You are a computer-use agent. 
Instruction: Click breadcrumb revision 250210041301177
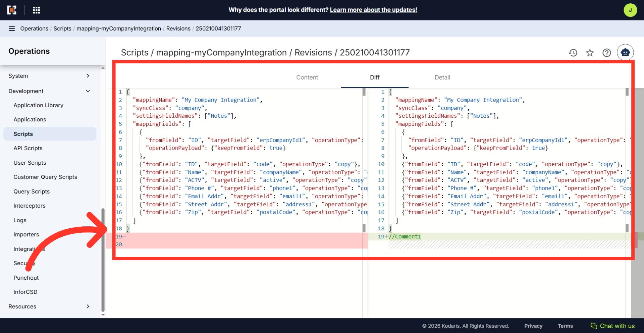(218, 29)
